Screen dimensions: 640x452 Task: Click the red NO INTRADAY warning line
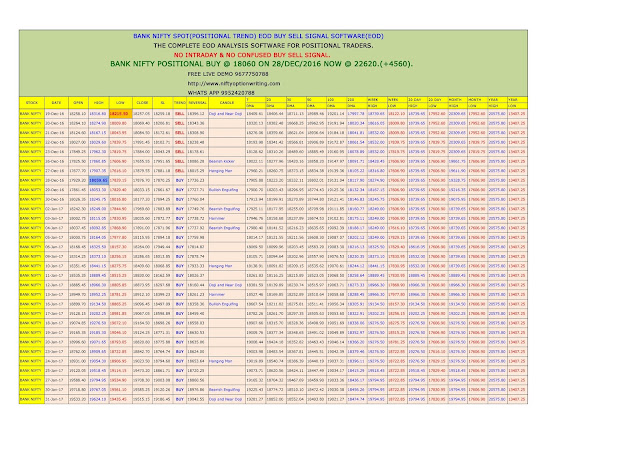(x=252, y=55)
